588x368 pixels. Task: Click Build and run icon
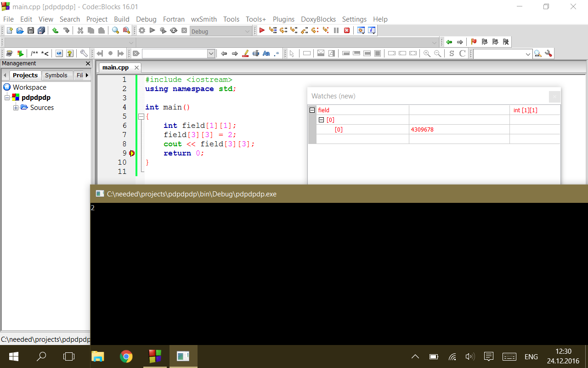(x=163, y=31)
